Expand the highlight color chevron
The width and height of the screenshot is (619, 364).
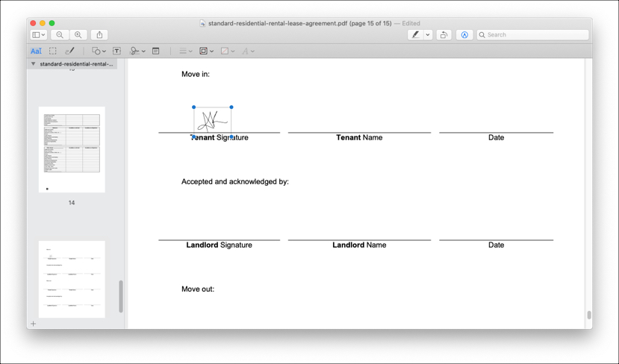pos(428,35)
